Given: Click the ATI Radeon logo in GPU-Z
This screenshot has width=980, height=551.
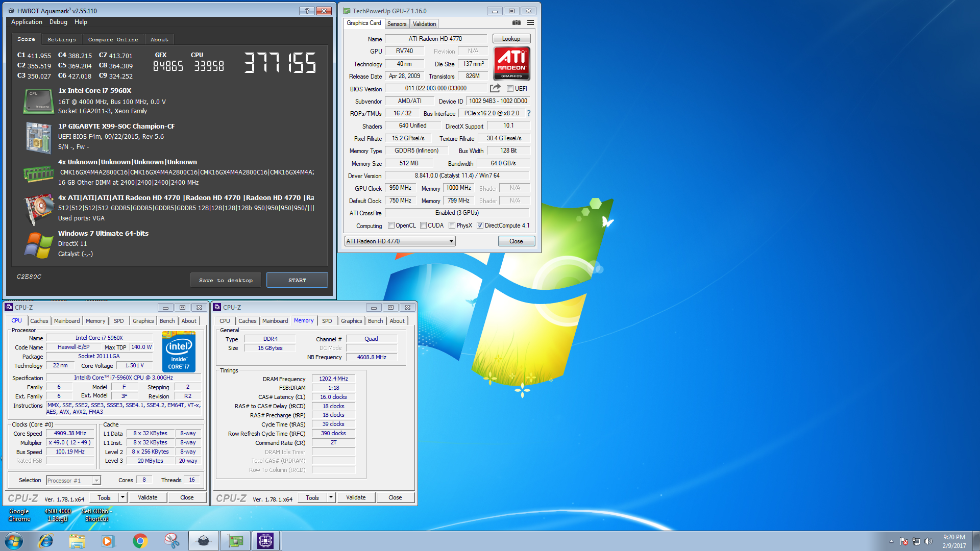Looking at the screenshot, I should [511, 63].
